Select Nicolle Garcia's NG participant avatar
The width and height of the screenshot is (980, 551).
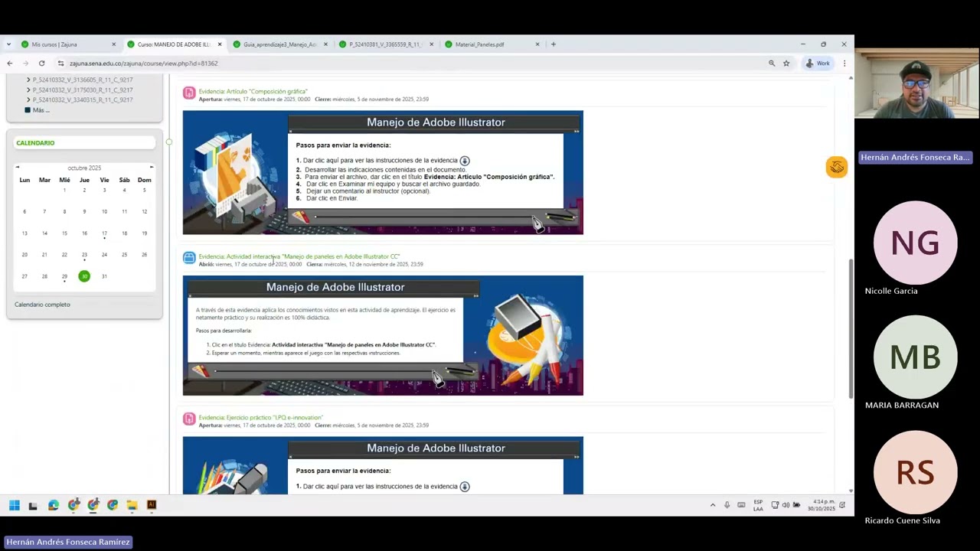click(x=915, y=243)
